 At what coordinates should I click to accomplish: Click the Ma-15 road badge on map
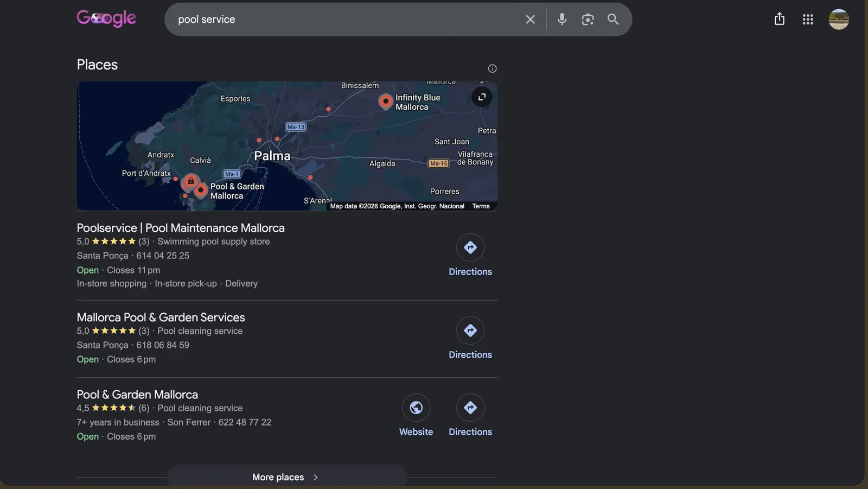[438, 163]
